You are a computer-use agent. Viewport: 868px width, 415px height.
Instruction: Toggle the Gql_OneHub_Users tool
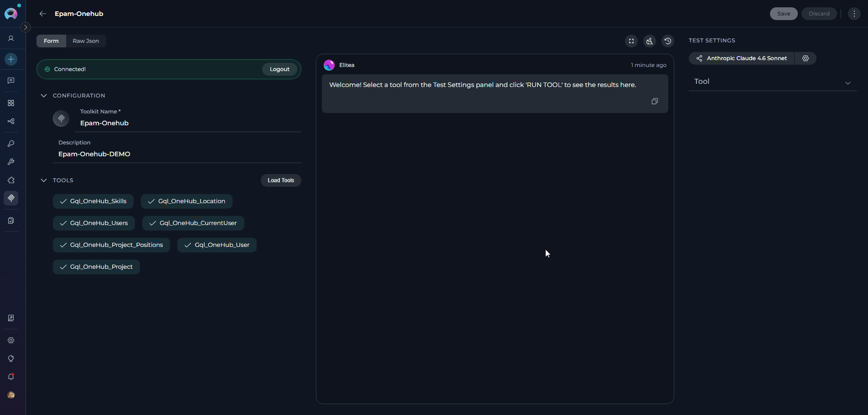(x=94, y=223)
